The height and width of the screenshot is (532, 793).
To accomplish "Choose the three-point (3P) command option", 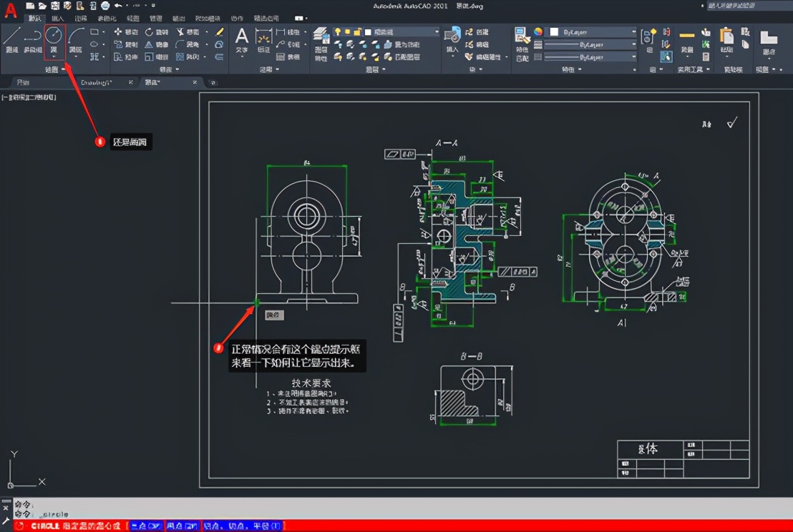I will pyautogui.click(x=146, y=526).
